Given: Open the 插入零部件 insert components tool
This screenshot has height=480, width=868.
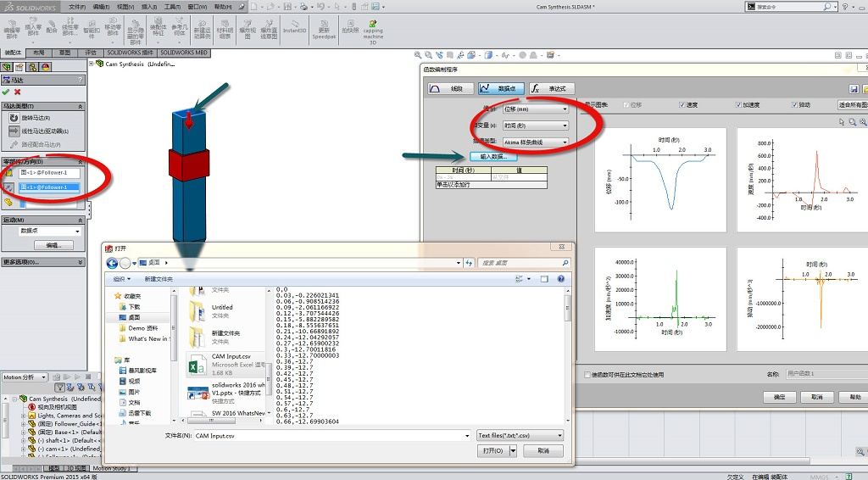Looking at the screenshot, I should point(33,25).
